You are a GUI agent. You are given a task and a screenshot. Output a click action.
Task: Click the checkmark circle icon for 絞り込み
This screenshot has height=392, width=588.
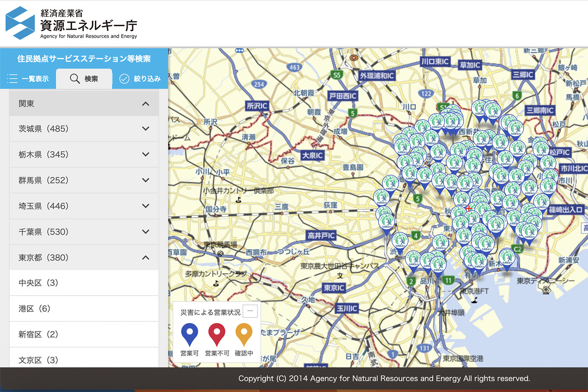coord(124,79)
